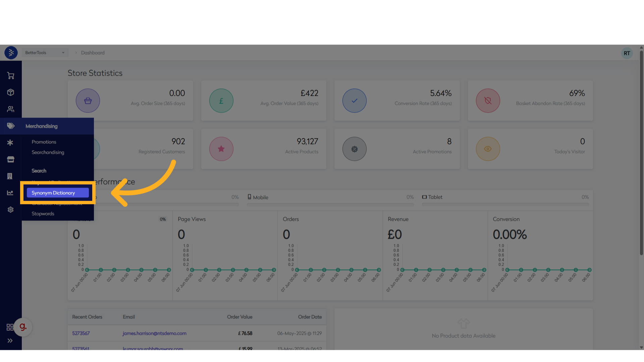Click the box products sidebar icon
The image size is (644, 362).
click(x=11, y=93)
